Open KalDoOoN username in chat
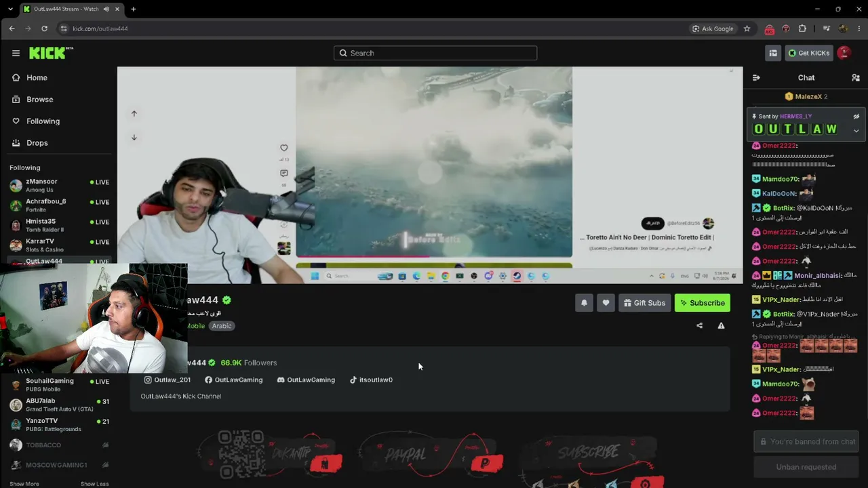 pyautogui.click(x=778, y=193)
